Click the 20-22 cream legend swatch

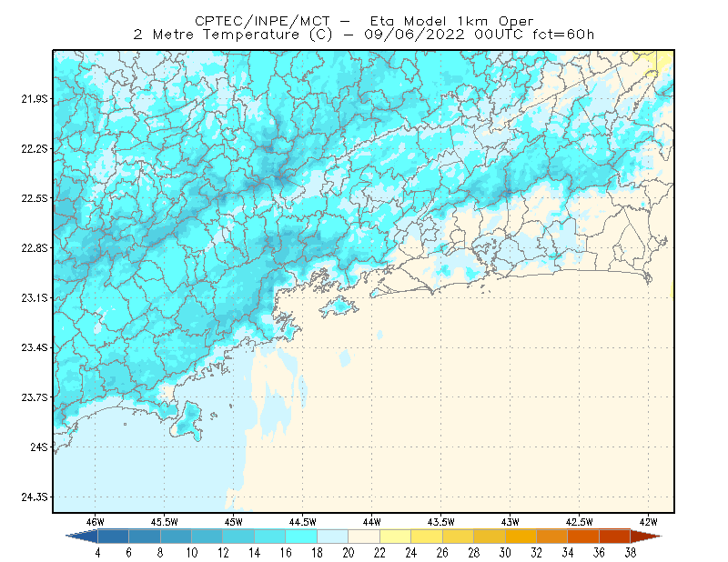pyautogui.click(x=364, y=537)
